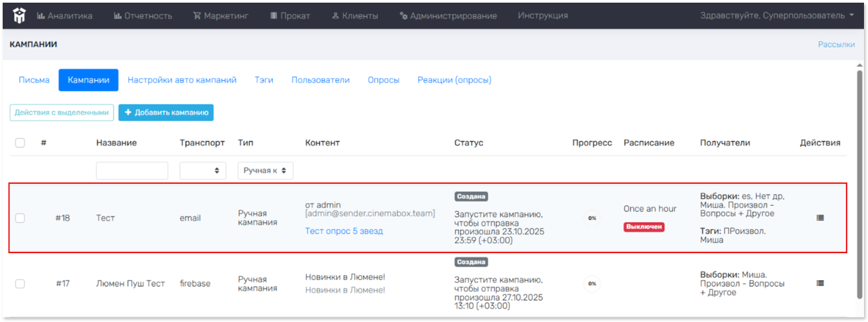
Task: Click the Добавить кампанию button
Action: 166,113
